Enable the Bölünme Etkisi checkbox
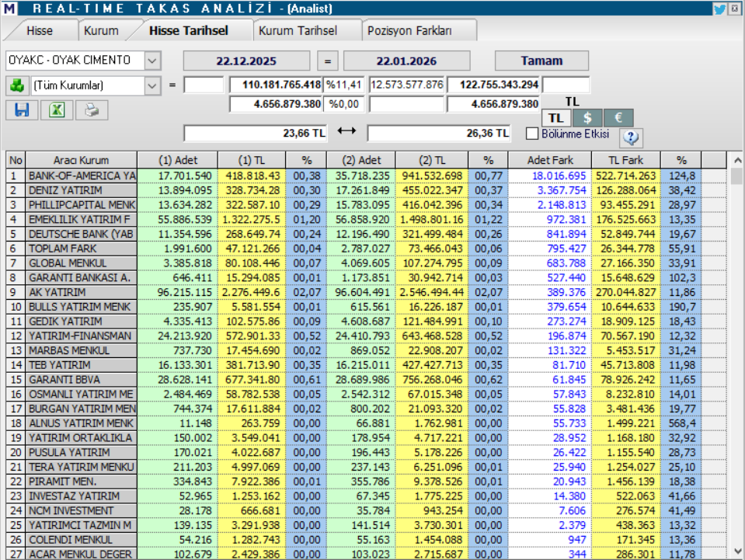The height and width of the screenshot is (560, 745). click(533, 133)
